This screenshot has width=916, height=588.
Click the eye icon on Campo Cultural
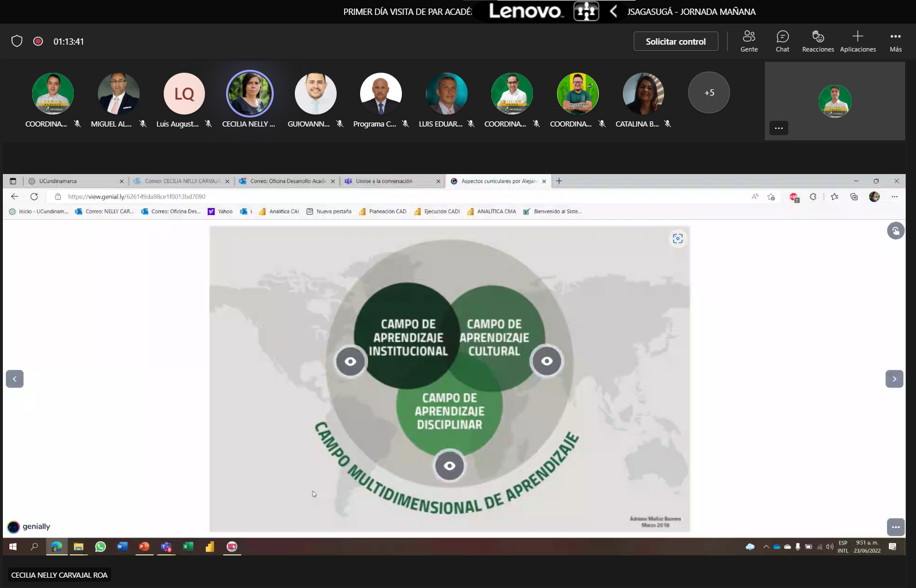coord(547,361)
